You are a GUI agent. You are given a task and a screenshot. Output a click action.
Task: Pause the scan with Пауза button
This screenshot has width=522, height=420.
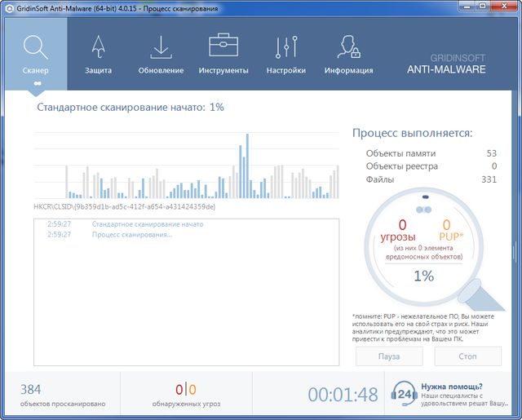(x=389, y=356)
